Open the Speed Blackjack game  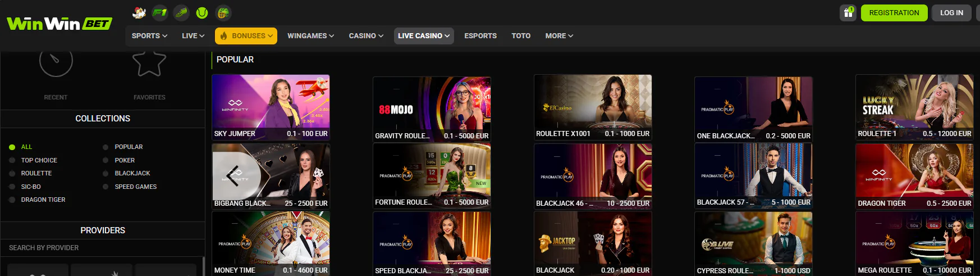[x=432, y=243]
